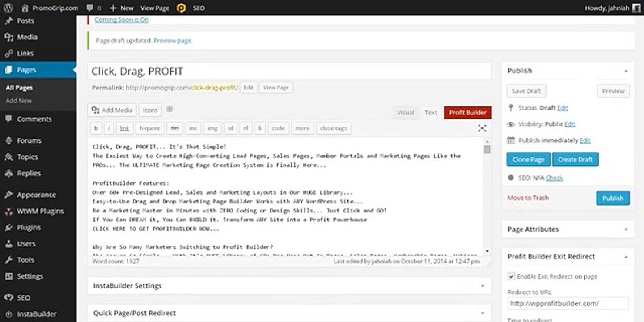Viewport: 644px width, 322px height.
Task: Click the yellow hexagon plugin icon
Action: [x=181, y=8]
